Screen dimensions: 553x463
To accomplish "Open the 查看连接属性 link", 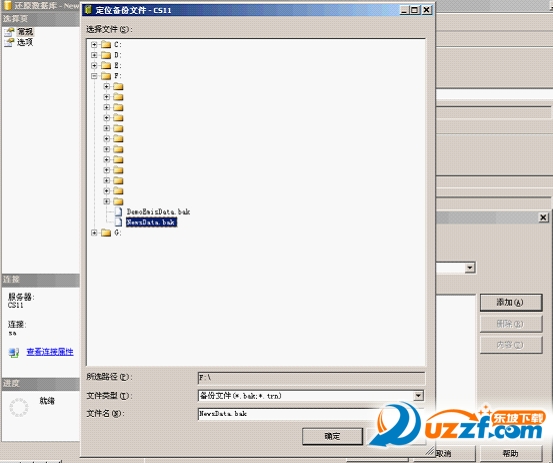I will pos(50,352).
